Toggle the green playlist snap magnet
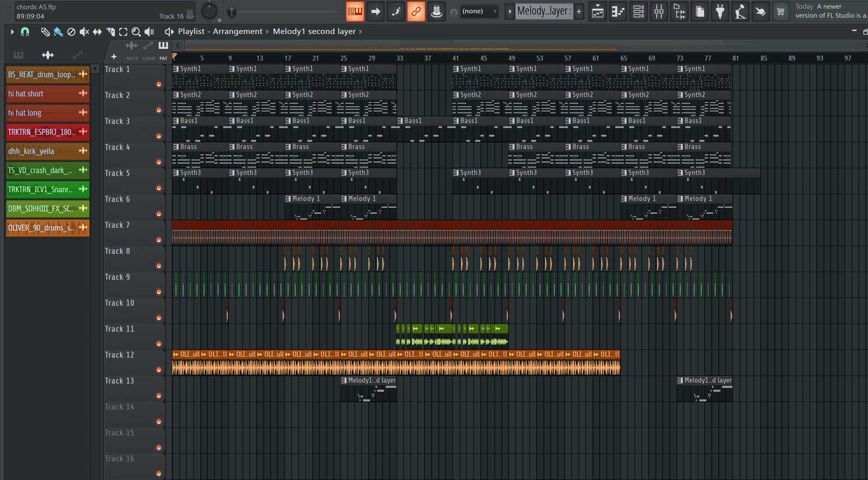 point(25,31)
